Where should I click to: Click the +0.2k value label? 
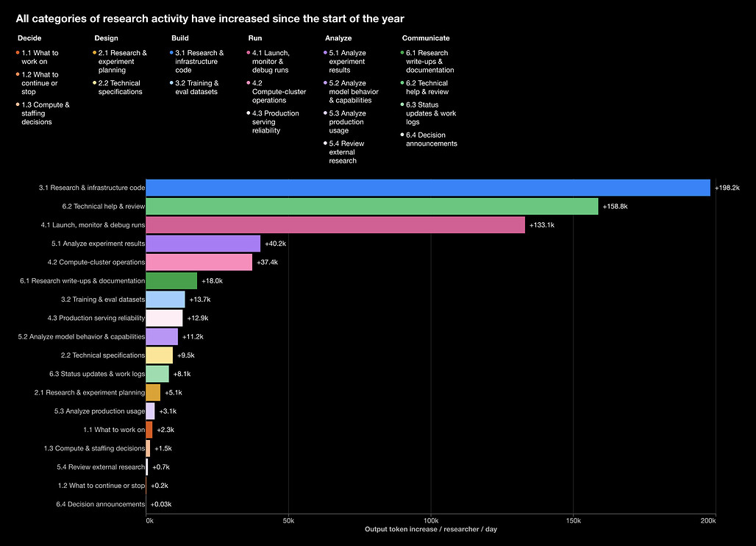click(x=160, y=486)
